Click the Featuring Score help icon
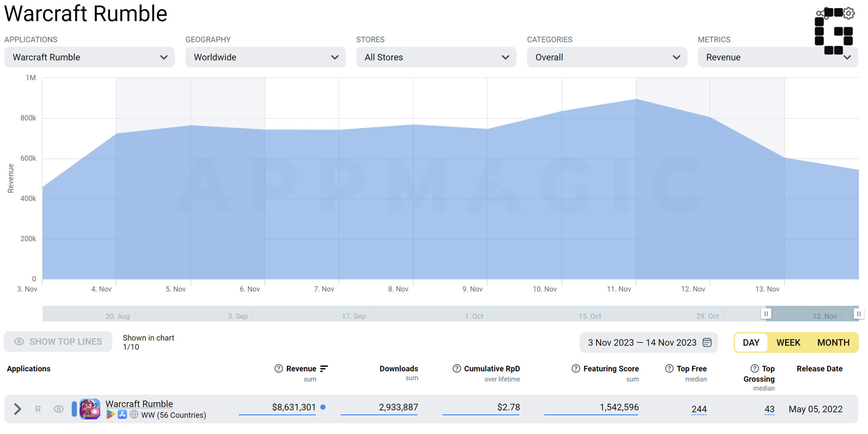868x434 pixels. [576, 369]
